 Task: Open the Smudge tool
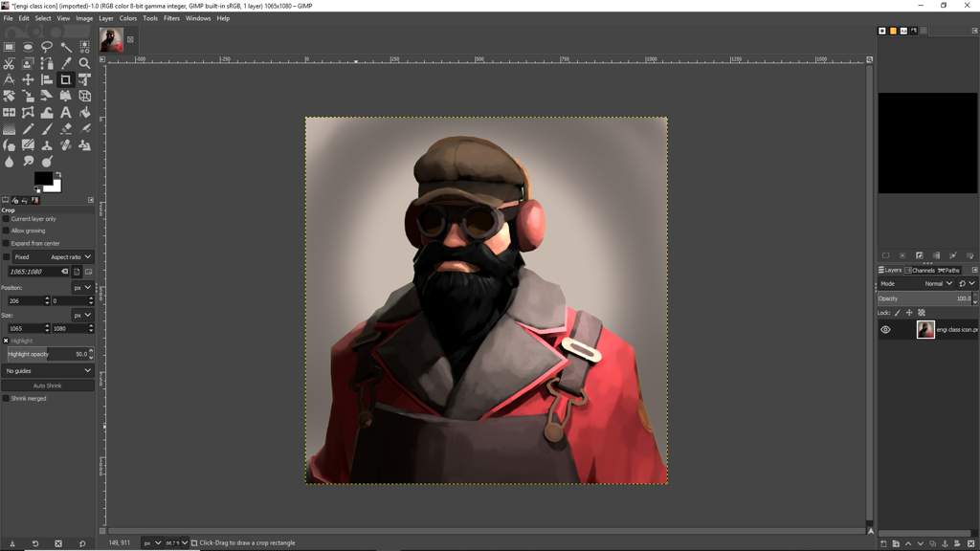pyautogui.click(x=28, y=162)
